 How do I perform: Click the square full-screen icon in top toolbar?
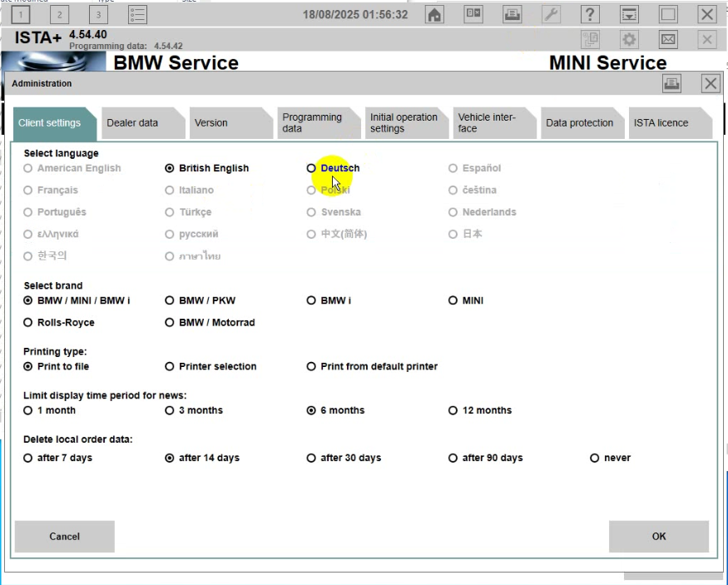click(668, 15)
